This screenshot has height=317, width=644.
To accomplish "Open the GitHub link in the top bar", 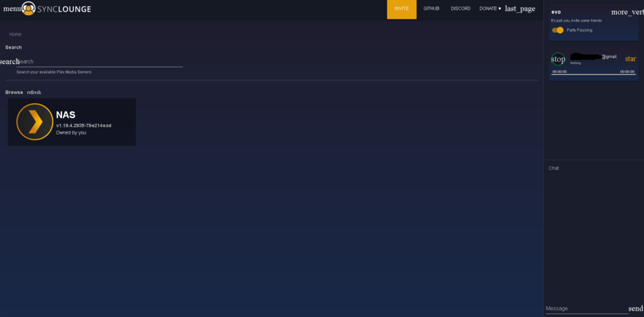I will click(x=431, y=9).
